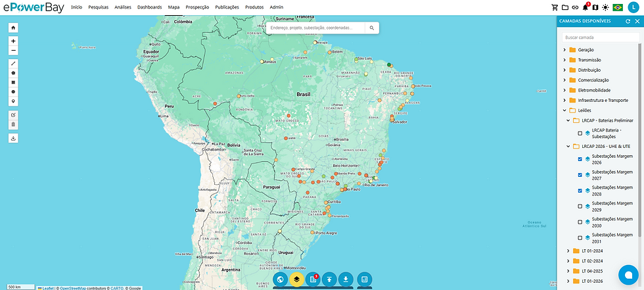Select the draw polygon tool
Viewport: 644px width, 290px height.
pos(13,73)
